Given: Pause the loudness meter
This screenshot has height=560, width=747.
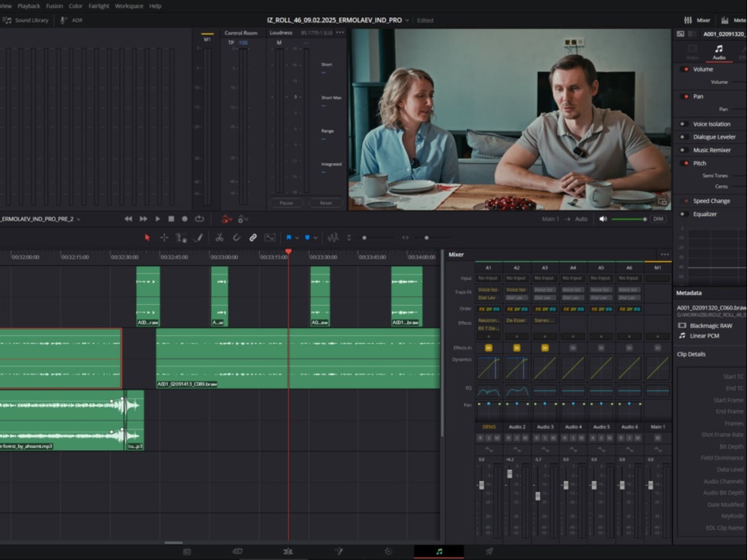Looking at the screenshot, I should click(286, 203).
